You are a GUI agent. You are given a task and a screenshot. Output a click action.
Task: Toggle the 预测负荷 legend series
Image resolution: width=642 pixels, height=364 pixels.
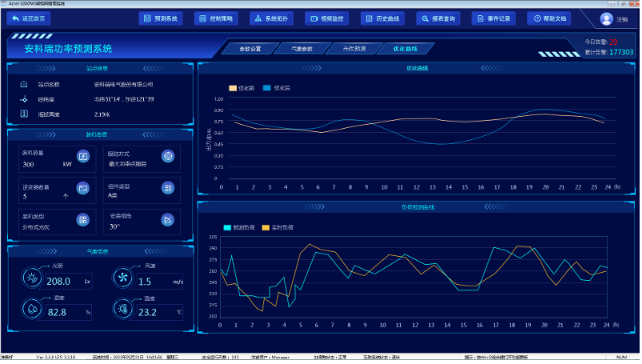[240, 227]
